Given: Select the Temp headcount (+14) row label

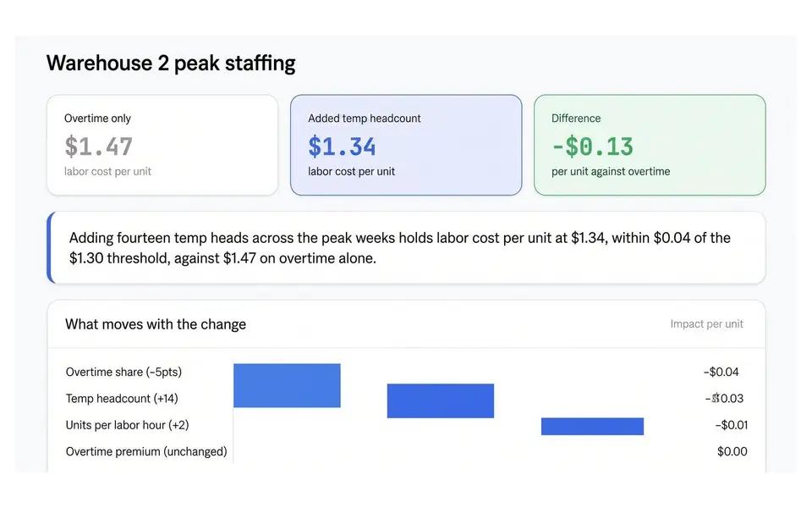Looking at the screenshot, I should [122, 399].
